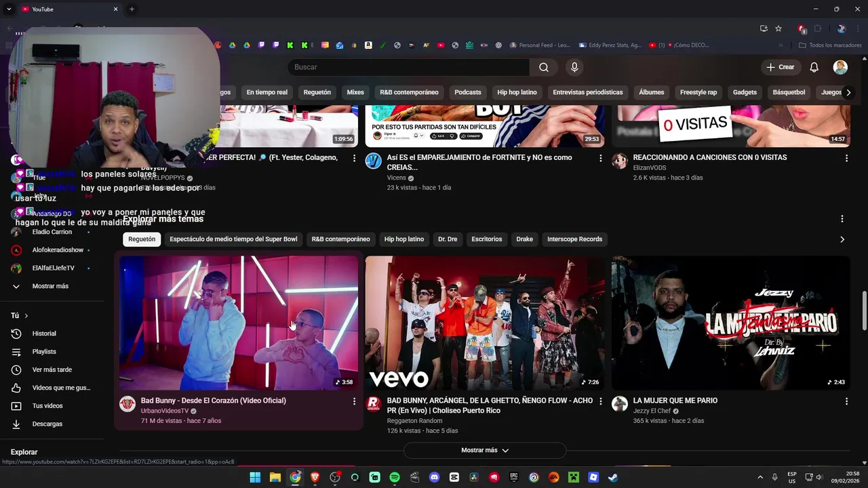The image size is (868, 488).
Task: Open "Todos los marcadores" folder
Action: [830, 45]
